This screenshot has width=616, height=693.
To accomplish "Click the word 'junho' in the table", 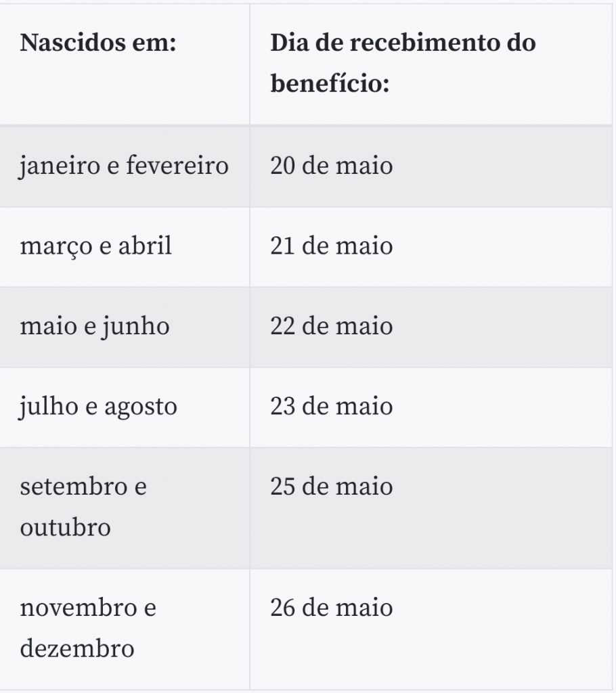I will pos(135,328).
